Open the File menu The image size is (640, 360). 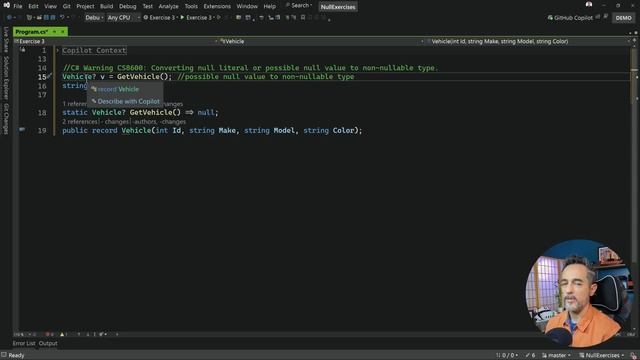click(18, 6)
